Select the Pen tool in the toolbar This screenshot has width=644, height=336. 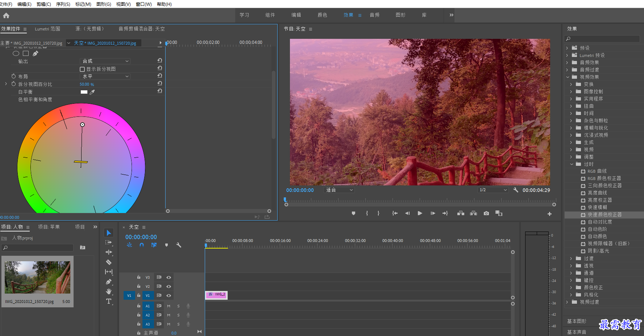coord(109,282)
